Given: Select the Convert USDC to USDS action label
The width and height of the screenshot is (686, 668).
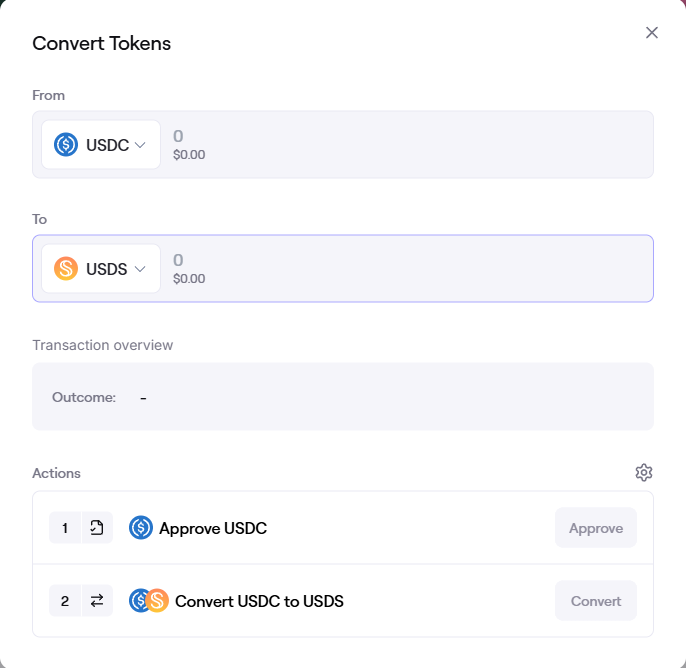Looking at the screenshot, I should point(259,601).
